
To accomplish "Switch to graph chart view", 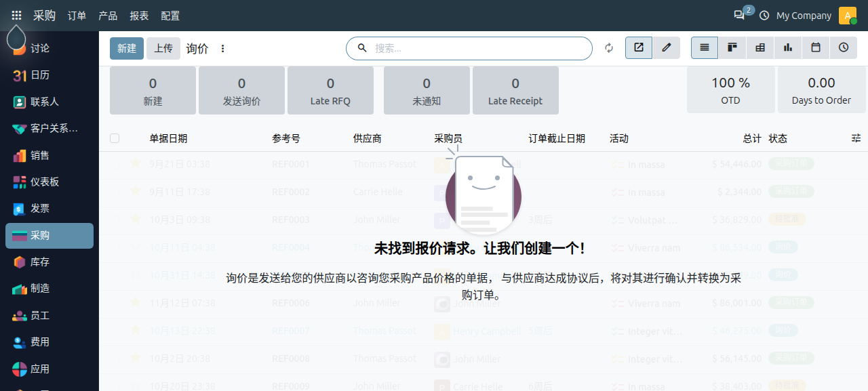I will click(788, 48).
